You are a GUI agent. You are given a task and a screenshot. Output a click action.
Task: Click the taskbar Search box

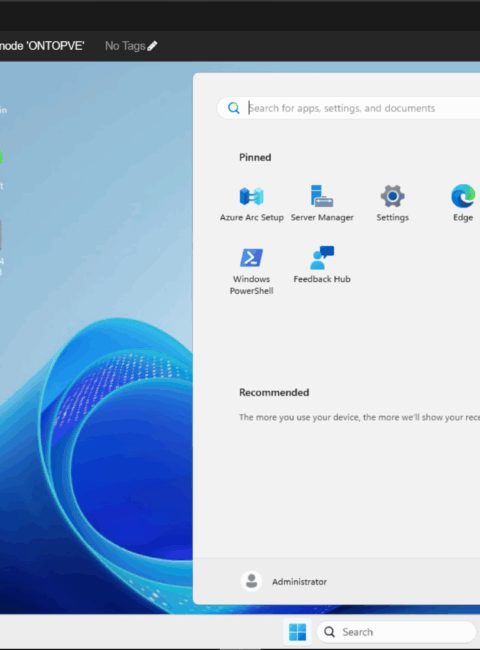(396, 632)
